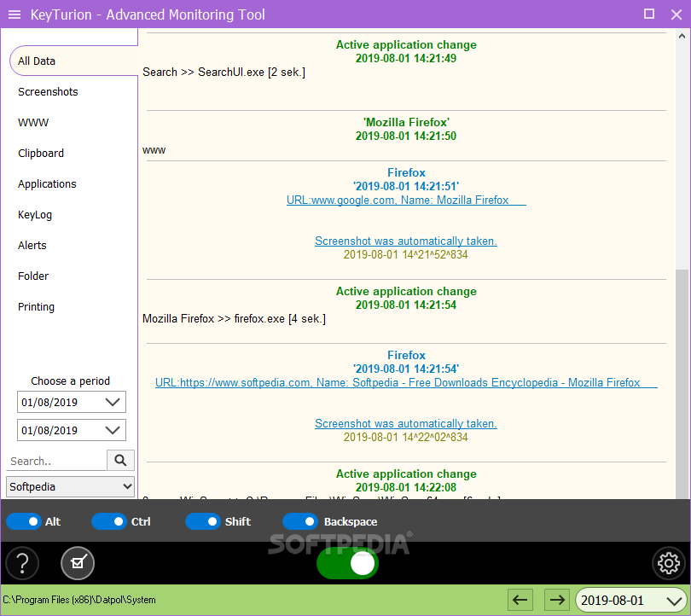Click 'Active application change' at 14:22:08
This screenshot has height=616, width=691.
(406, 474)
